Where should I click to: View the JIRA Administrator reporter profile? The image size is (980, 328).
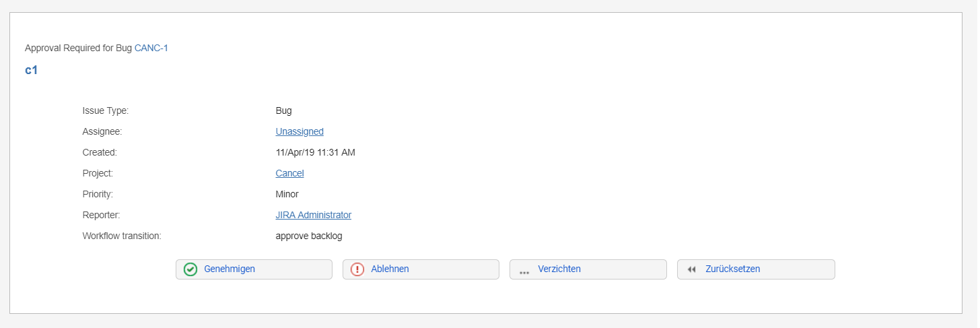pyautogui.click(x=313, y=215)
